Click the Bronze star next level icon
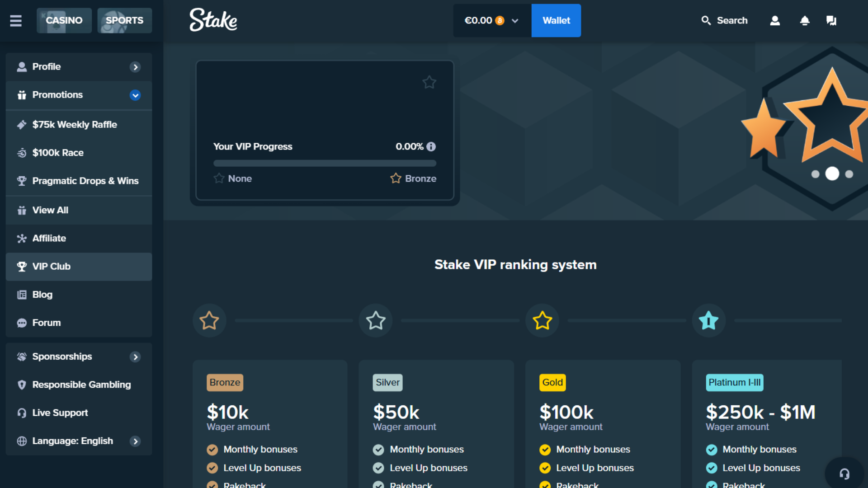Viewport: 868px width, 488px height. click(396, 178)
